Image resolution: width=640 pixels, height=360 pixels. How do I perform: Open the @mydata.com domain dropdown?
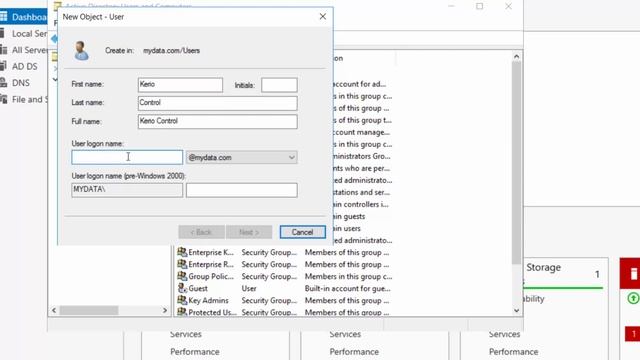pos(242,157)
